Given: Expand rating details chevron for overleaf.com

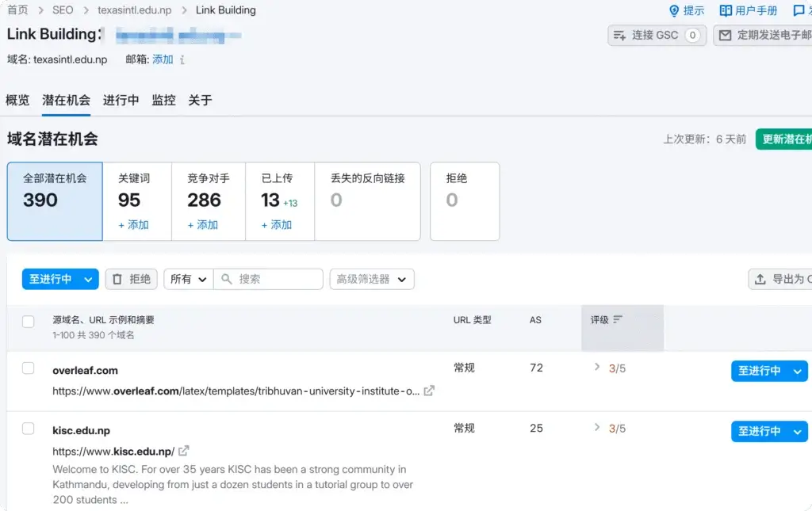Looking at the screenshot, I should (x=597, y=367).
